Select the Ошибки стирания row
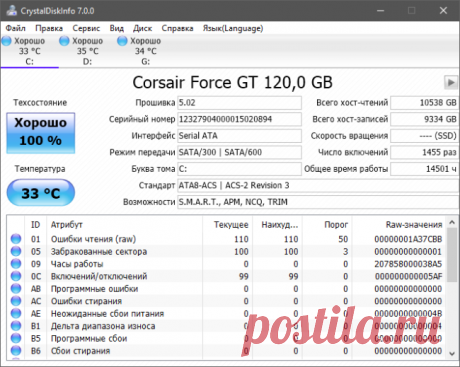The width and height of the screenshot is (460, 367). (x=227, y=301)
